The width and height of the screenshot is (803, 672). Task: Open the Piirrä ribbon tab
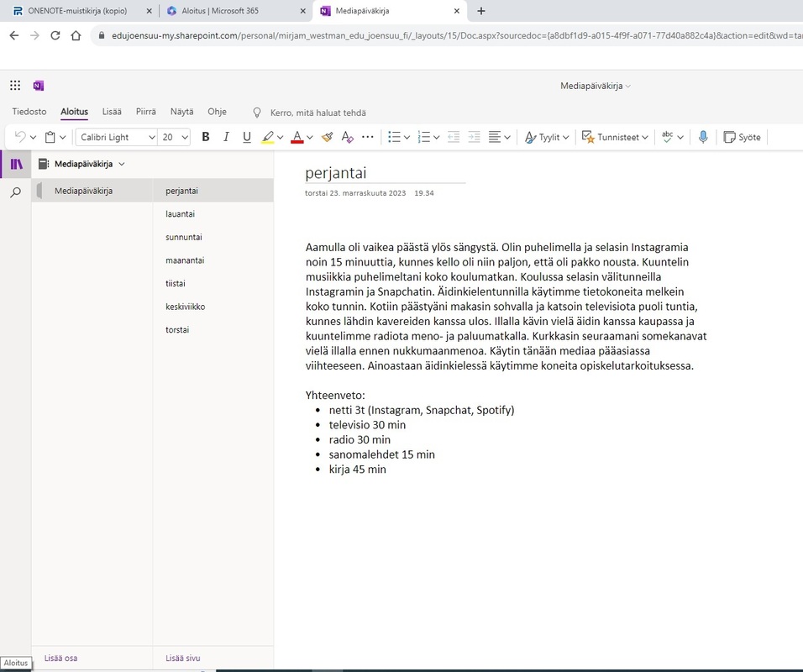click(x=146, y=112)
